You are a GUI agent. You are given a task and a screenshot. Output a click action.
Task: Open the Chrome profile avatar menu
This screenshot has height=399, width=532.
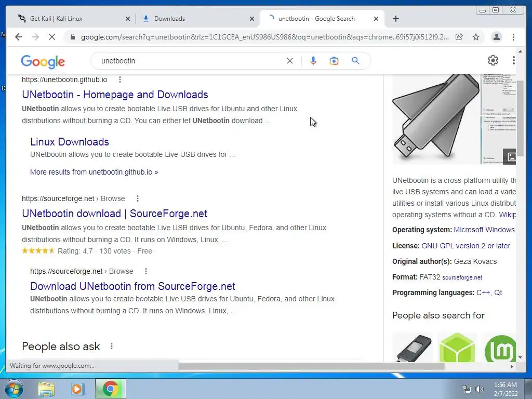[x=496, y=37]
